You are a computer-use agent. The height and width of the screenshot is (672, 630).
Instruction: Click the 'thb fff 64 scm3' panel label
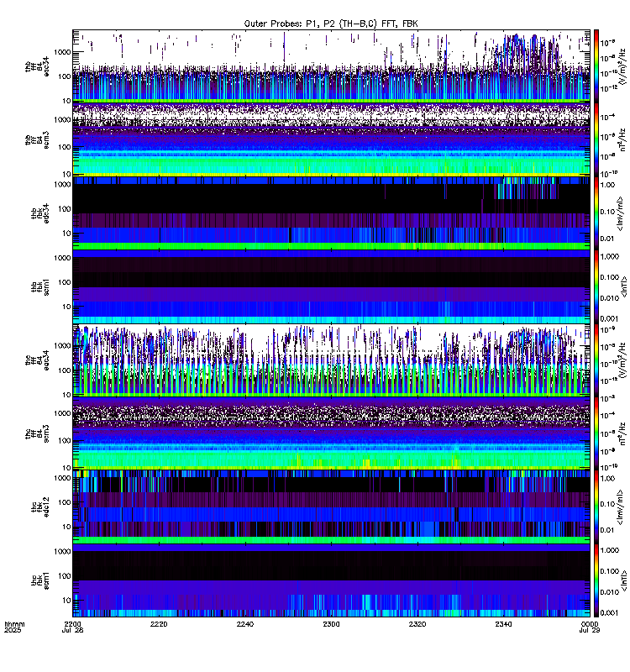click(37, 140)
